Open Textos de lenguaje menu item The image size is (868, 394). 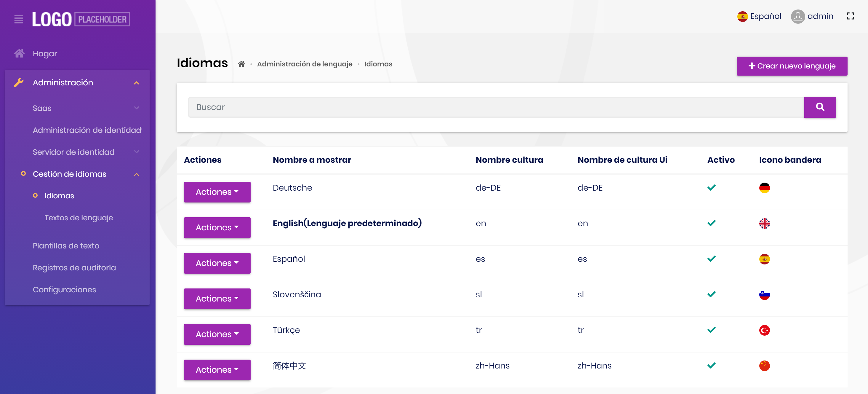click(79, 218)
